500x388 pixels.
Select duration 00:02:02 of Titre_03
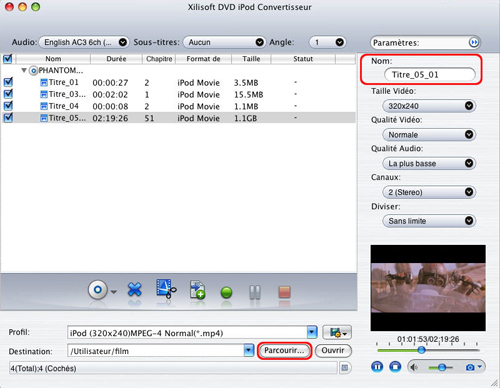click(x=110, y=95)
